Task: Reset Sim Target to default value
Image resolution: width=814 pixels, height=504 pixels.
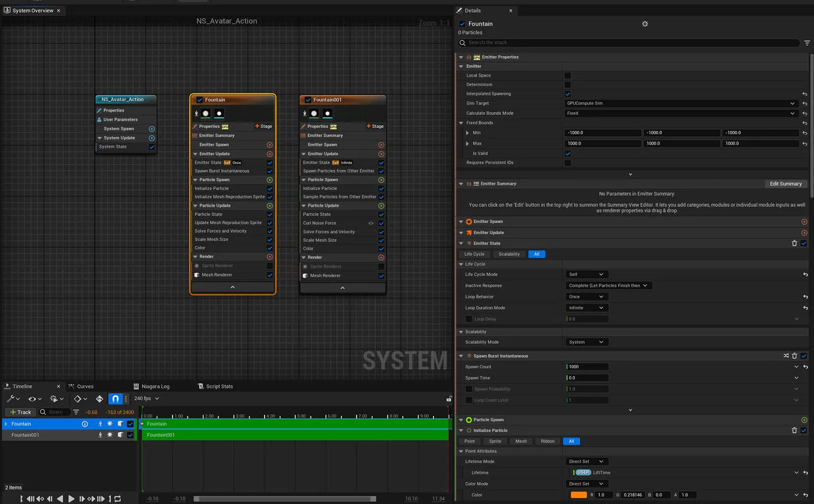Action: tap(805, 104)
